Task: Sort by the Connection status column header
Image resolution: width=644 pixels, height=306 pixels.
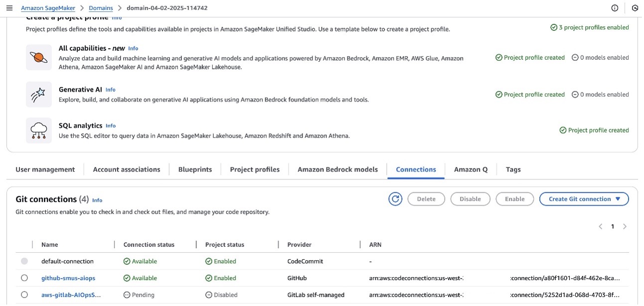Action: pos(149,245)
